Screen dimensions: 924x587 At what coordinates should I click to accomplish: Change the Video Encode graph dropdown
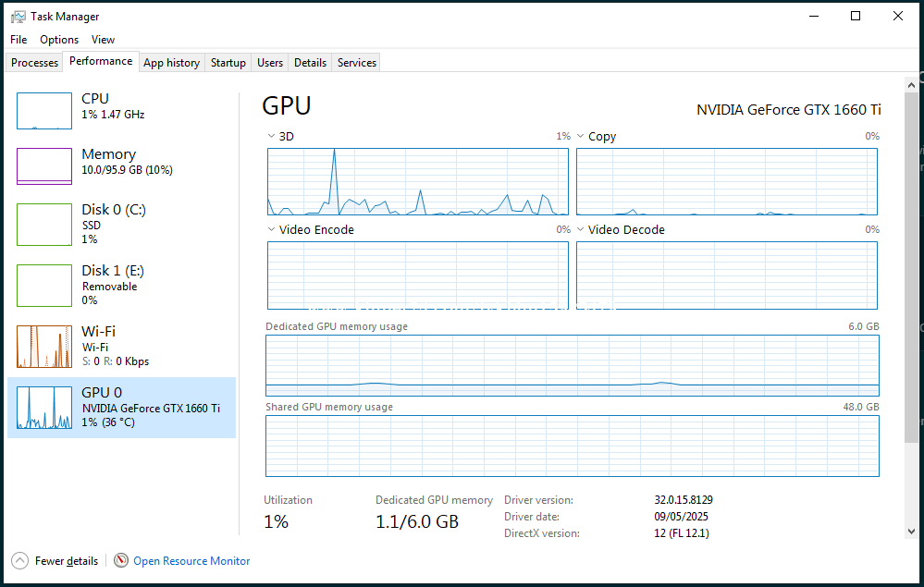[272, 230]
